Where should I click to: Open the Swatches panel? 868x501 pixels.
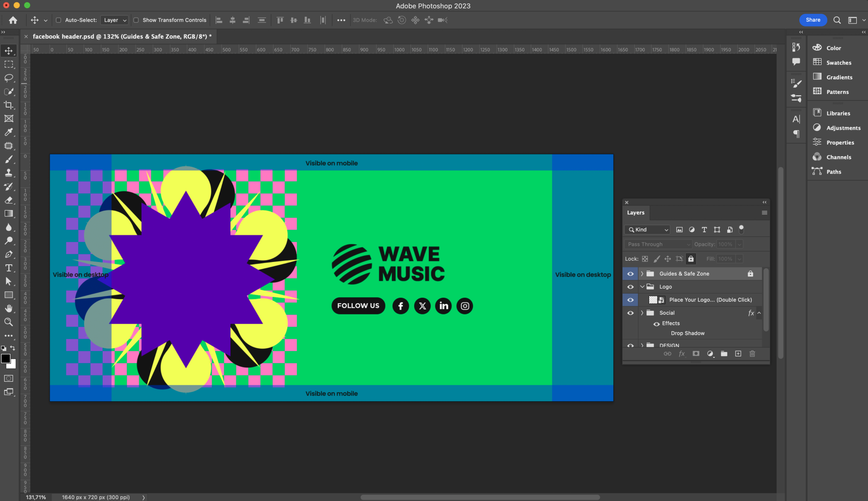click(x=838, y=63)
